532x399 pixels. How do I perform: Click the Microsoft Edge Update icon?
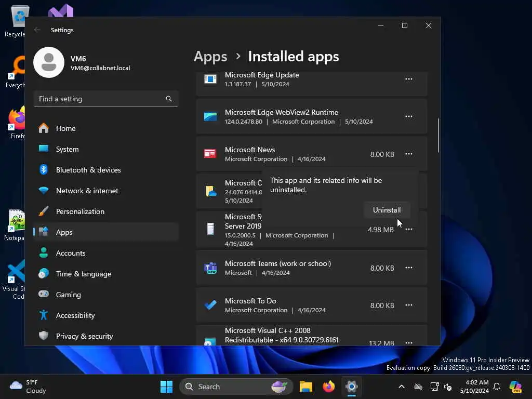[x=210, y=79]
